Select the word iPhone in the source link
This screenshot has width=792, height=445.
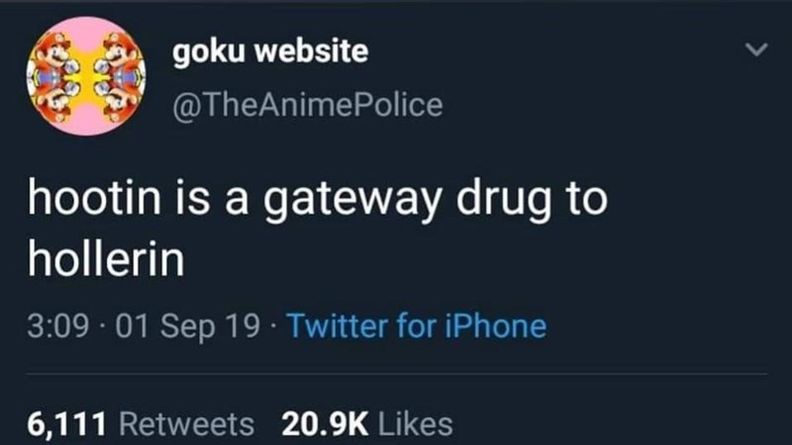click(496, 326)
